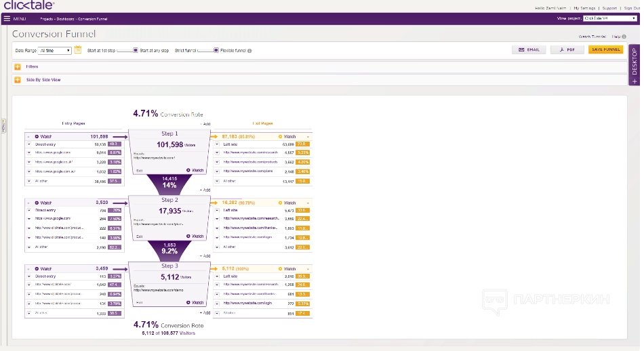Screen dimensions: 644x351
Task: Click the Help question mark icon
Action: point(624,37)
